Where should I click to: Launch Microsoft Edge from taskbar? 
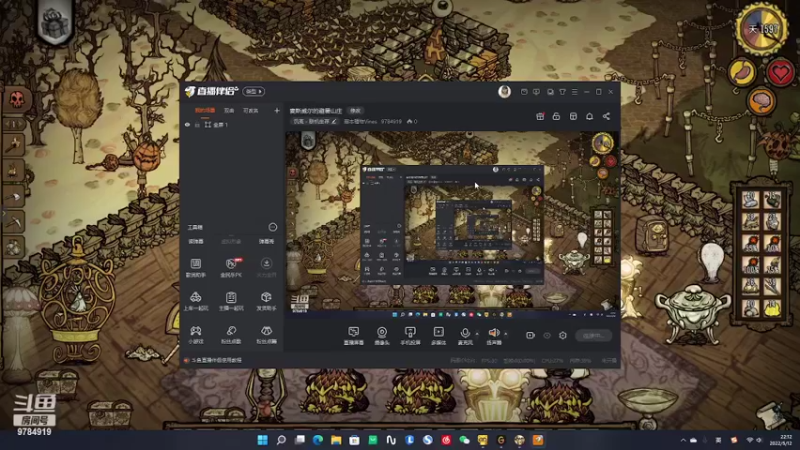(317, 440)
